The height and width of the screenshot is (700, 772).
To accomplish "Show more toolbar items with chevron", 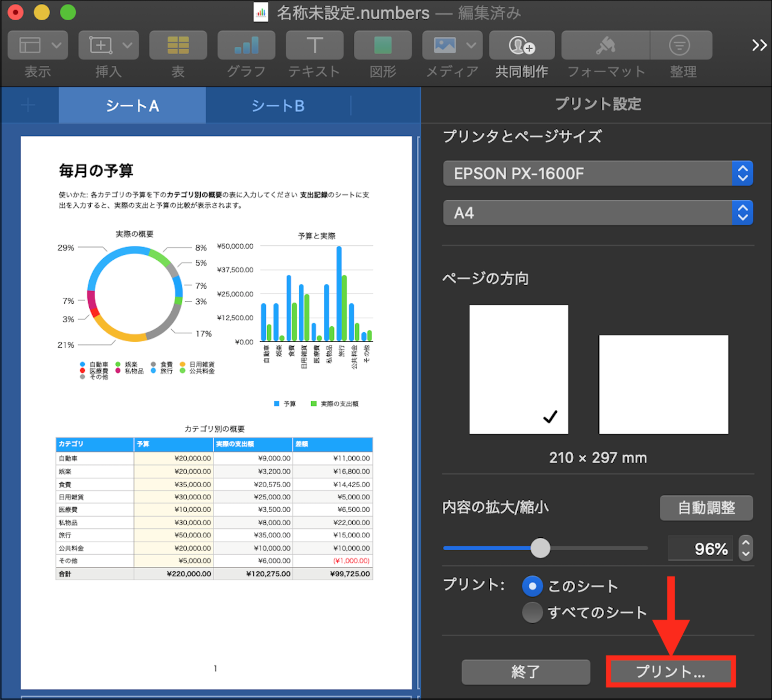I will pos(759,45).
